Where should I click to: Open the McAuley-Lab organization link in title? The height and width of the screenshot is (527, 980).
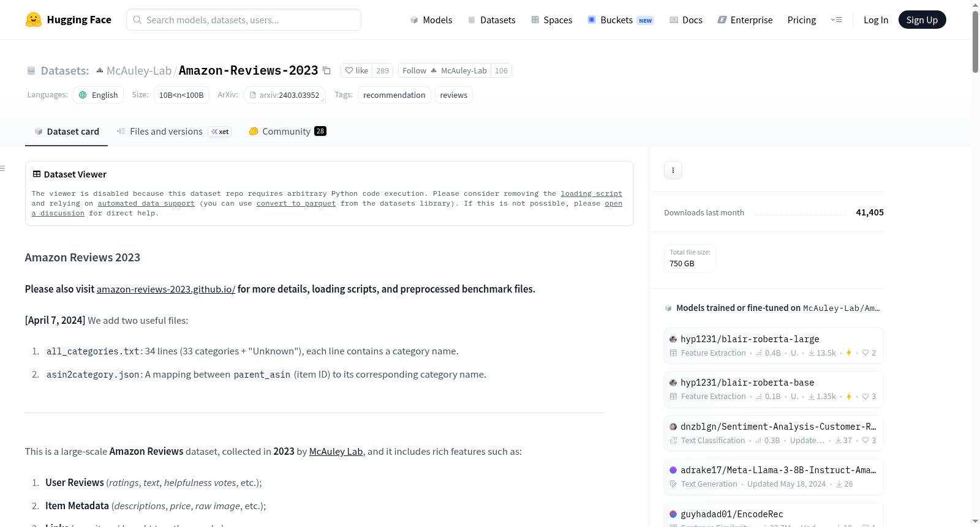139,71
